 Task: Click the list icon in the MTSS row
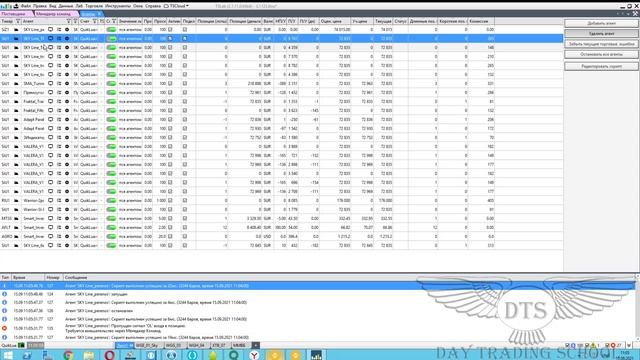[59, 219]
